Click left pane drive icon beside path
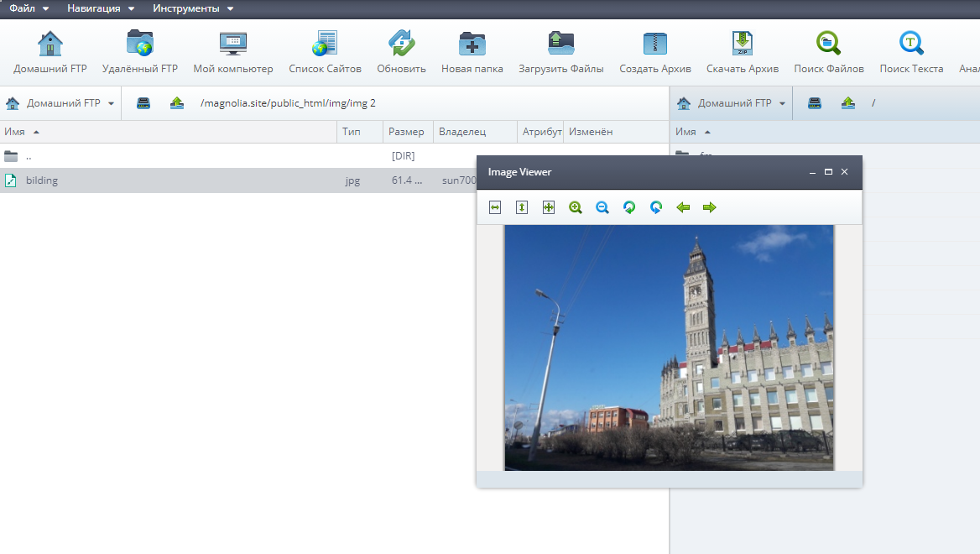The width and height of the screenshot is (980, 554). pos(143,103)
